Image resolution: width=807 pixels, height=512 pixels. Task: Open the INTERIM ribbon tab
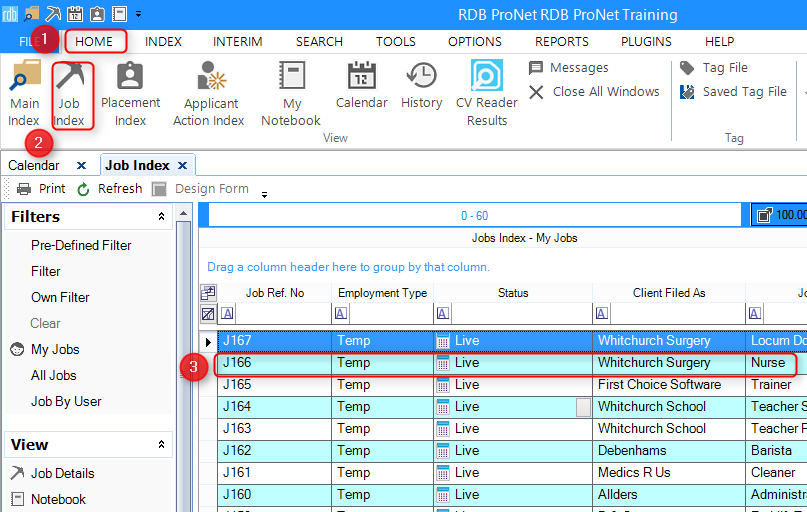click(238, 42)
